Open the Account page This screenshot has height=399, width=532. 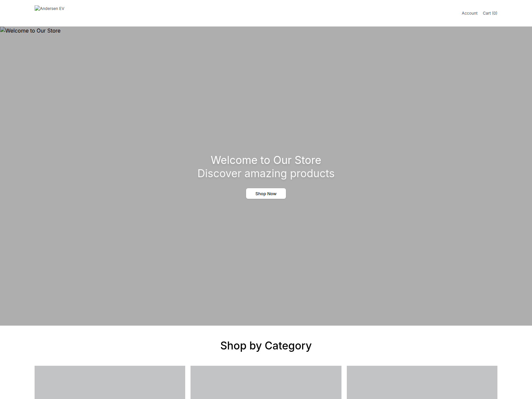(469, 13)
